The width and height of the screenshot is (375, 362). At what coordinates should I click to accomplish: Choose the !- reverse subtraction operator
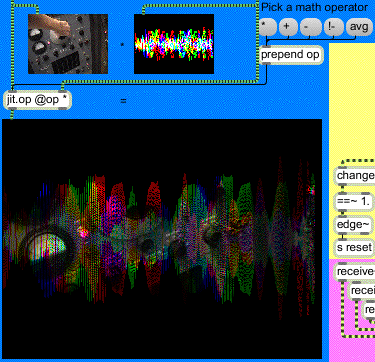pyautogui.click(x=334, y=26)
